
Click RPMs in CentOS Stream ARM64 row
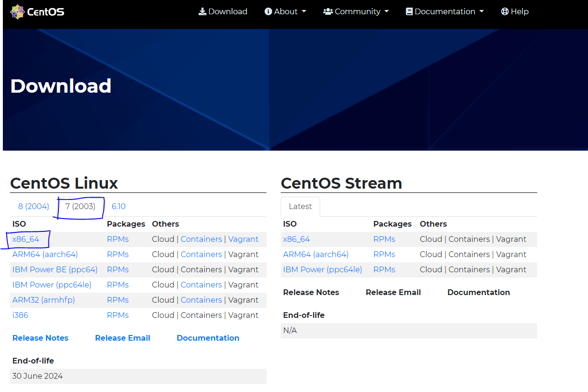(x=384, y=254)
